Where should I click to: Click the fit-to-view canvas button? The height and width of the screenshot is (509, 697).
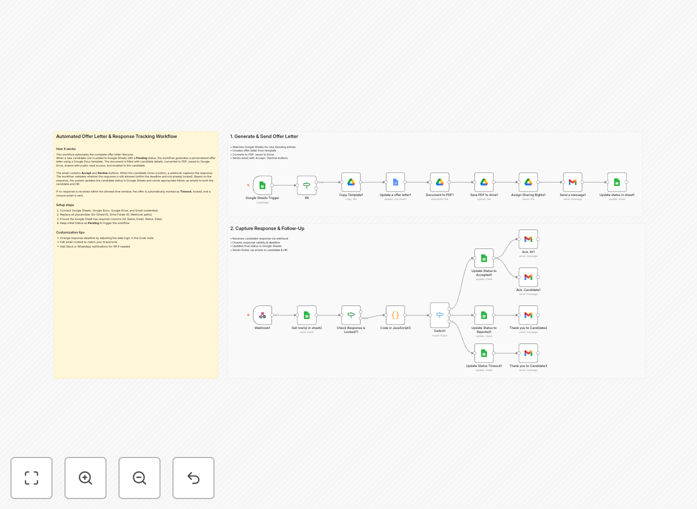[32, 478]
